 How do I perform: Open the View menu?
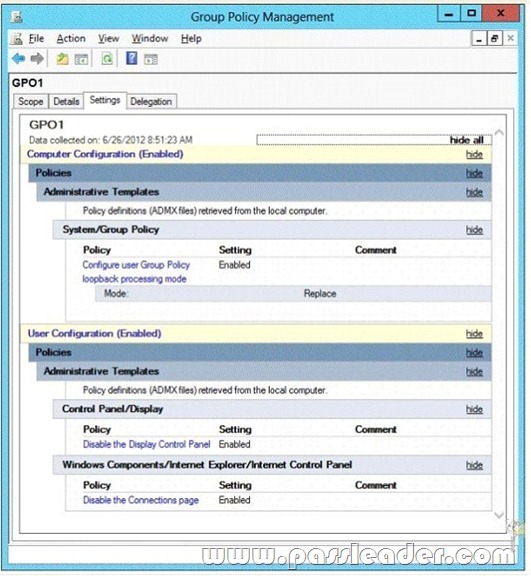(x=109, y=38)
